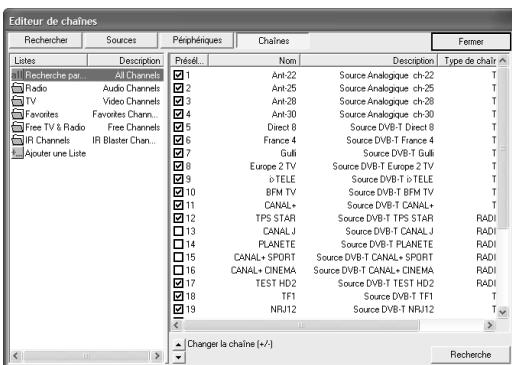
Task: Click 'Source Analogique ch-28' description
Action: [387, 101]
